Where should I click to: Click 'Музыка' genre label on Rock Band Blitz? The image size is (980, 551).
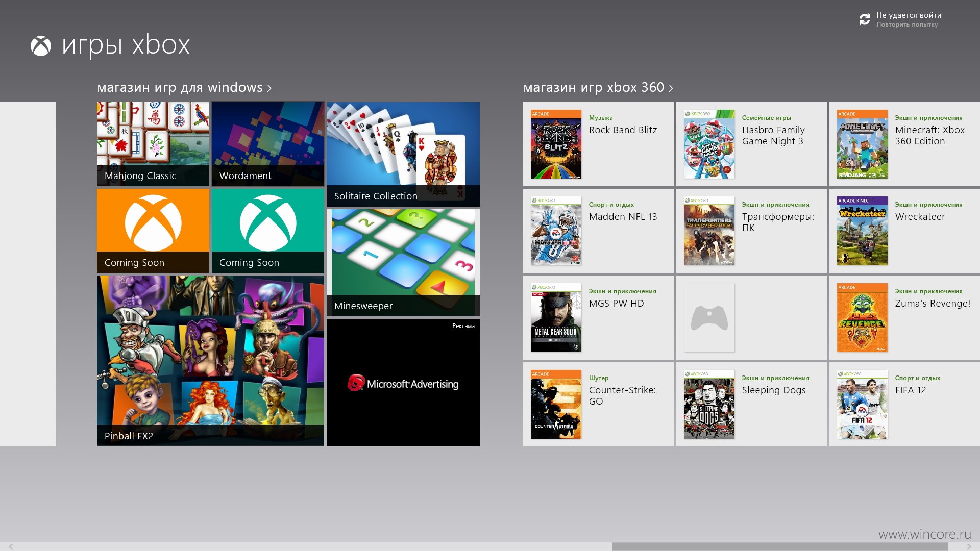coord(601,118)
